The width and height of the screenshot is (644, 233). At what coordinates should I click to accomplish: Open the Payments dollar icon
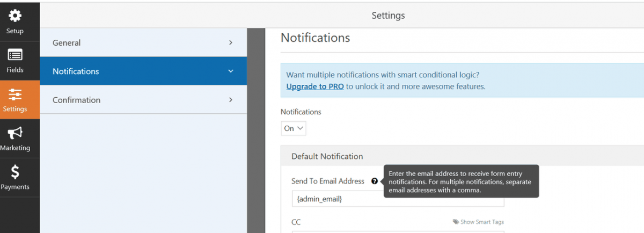point(15,172)
